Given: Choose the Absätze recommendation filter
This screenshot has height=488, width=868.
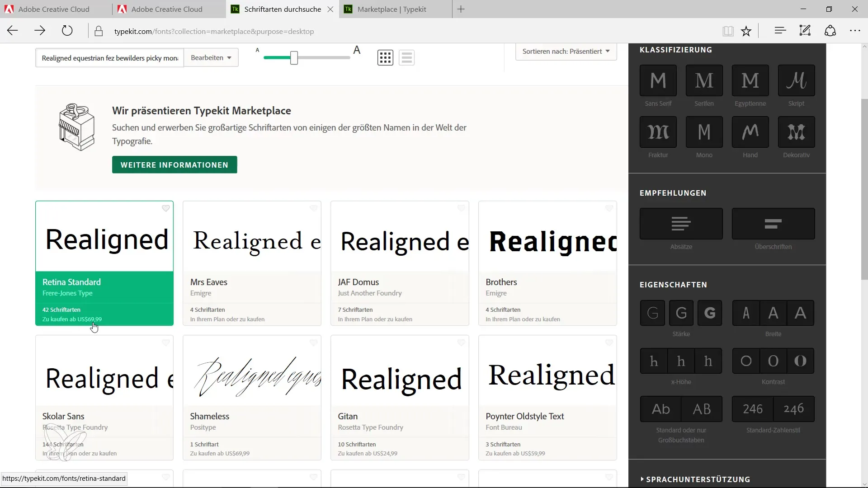Looking at the screenshot, I should [681, 224].
